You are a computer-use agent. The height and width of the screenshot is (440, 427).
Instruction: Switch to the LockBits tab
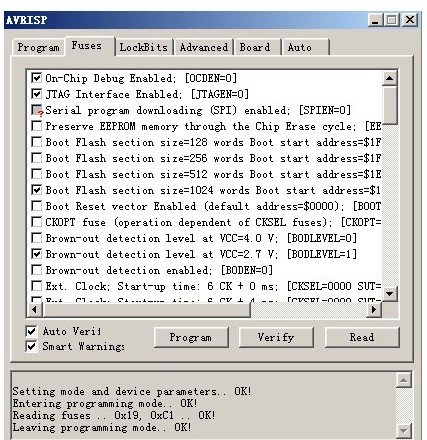click(x=144, y=47)
